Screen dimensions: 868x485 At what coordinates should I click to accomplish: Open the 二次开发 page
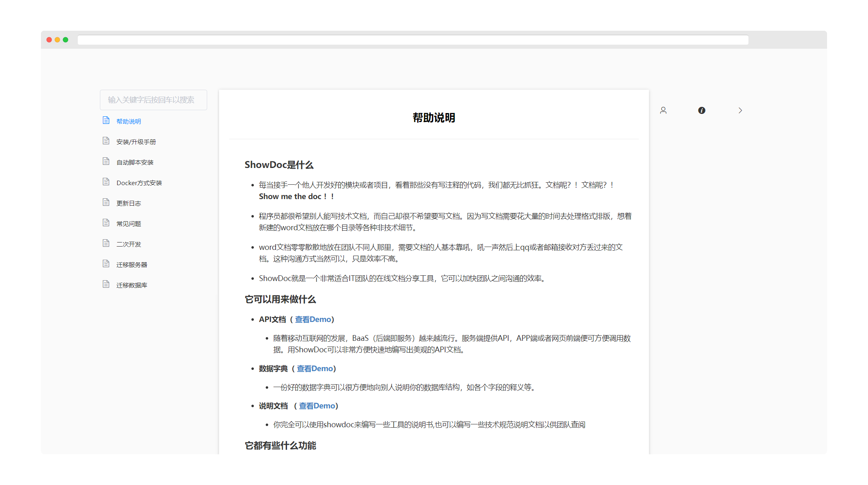click(x=129, y=244)
